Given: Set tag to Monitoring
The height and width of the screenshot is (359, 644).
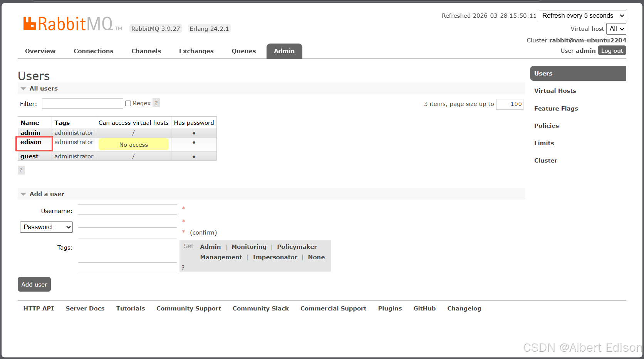Looking at the screenshot, I should 249,247.
